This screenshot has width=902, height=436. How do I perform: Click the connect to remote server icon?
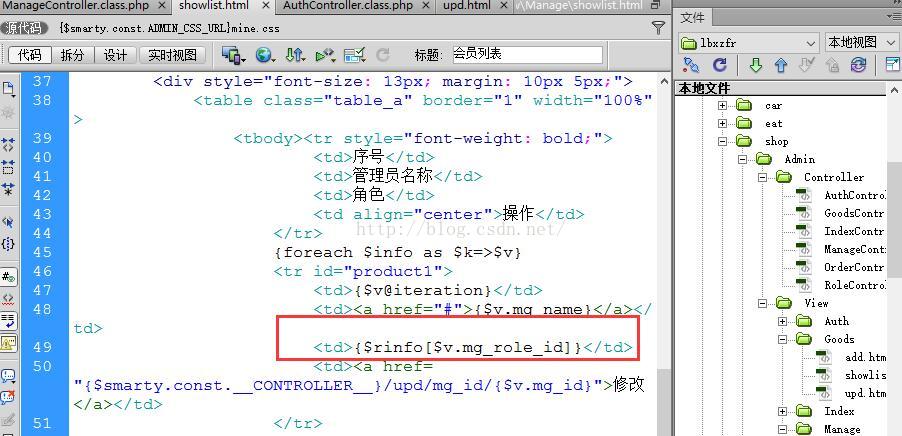[691, 65]
